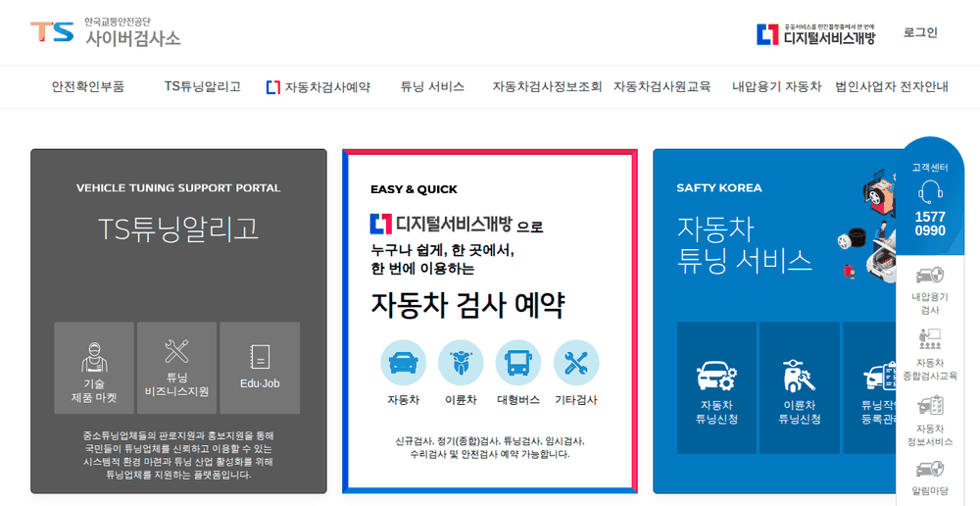Open the partially hidden 튜닝작업 등록관리 tile
980x506 pixels.
(870, 387)
